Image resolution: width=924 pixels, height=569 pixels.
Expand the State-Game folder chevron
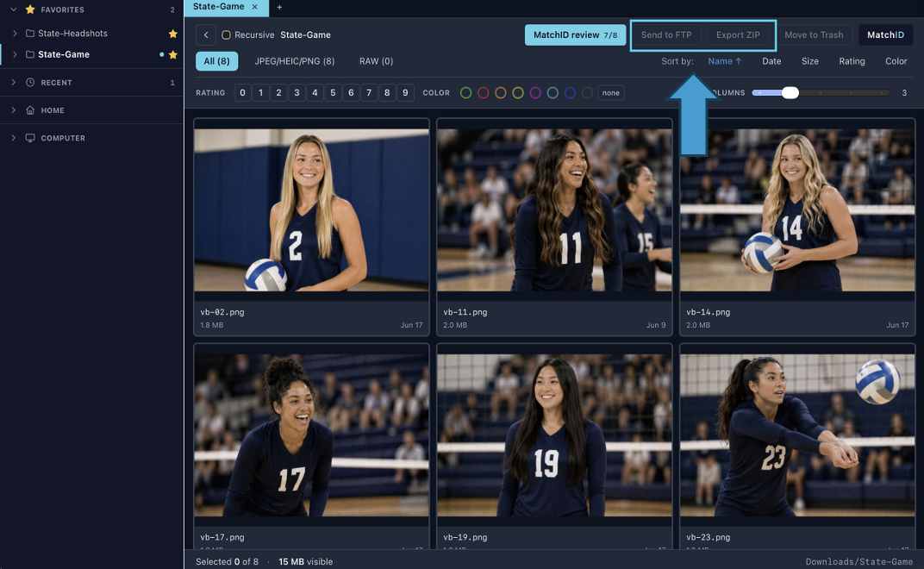coord(15,54)
